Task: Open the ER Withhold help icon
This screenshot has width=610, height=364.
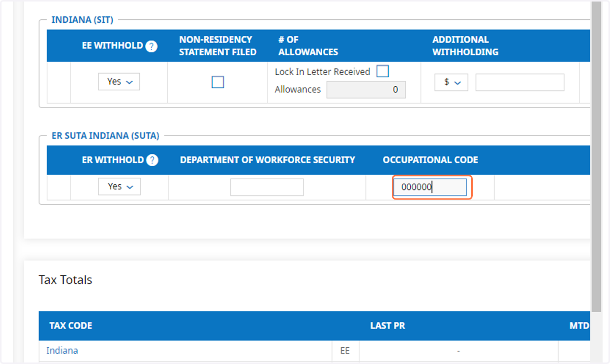Action: (x=152, y=160)
